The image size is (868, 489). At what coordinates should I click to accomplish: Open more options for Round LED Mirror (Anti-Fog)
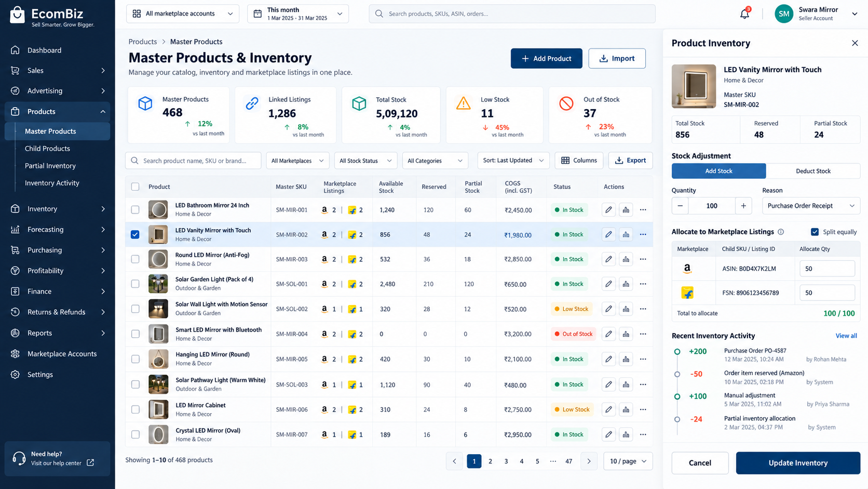pos(643,259)
